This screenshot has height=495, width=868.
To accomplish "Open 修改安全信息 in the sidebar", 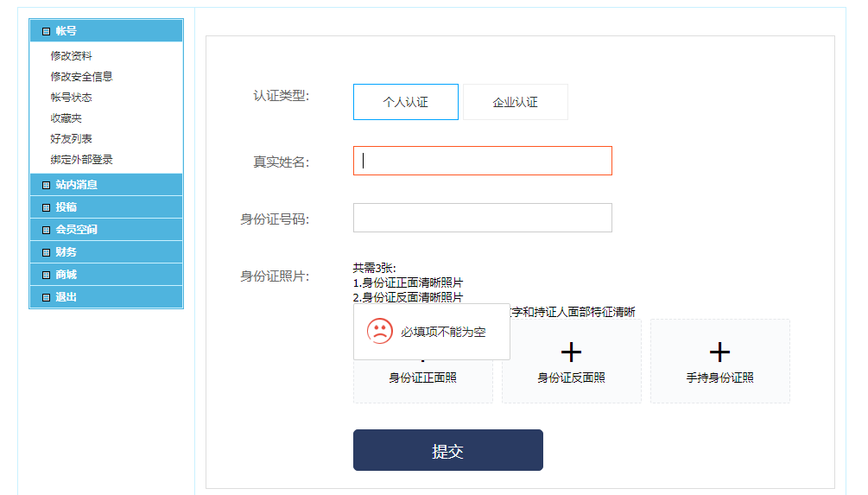I will [x=81, y=77].
